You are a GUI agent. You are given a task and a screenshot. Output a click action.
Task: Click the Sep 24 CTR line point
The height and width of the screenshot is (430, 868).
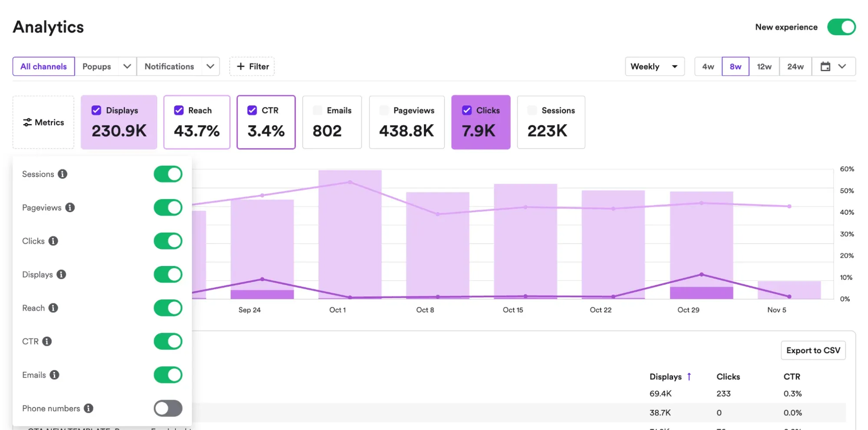click(x=262, y=279)
